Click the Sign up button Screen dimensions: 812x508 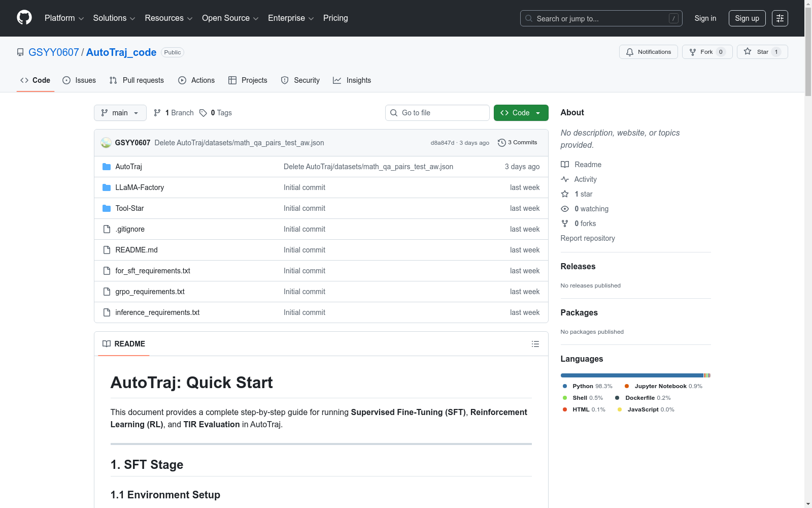click(x=747, y=18)
